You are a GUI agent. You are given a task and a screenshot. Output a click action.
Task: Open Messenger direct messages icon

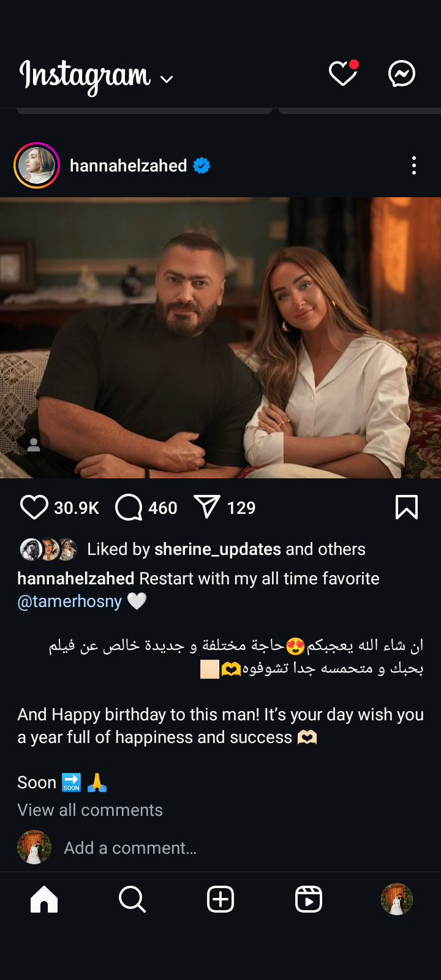(402, 73)
